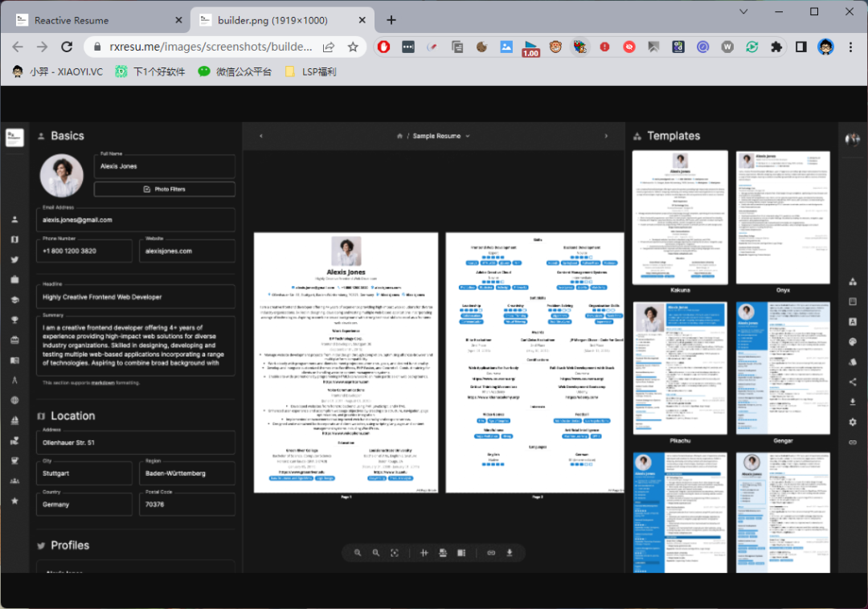Open the 微信公众平台 bookmark
The width and height of the screenshot is (868, 609).
pyautogui.click(x=235, y=72)
